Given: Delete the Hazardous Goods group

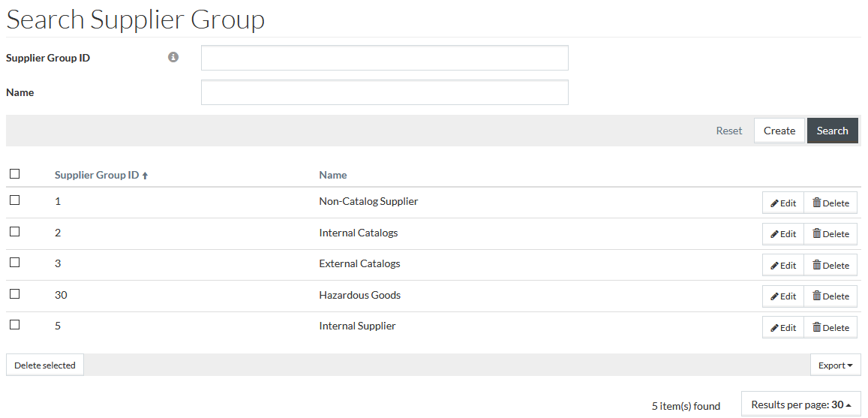Looking at the screenshot, I should [830, 296].
